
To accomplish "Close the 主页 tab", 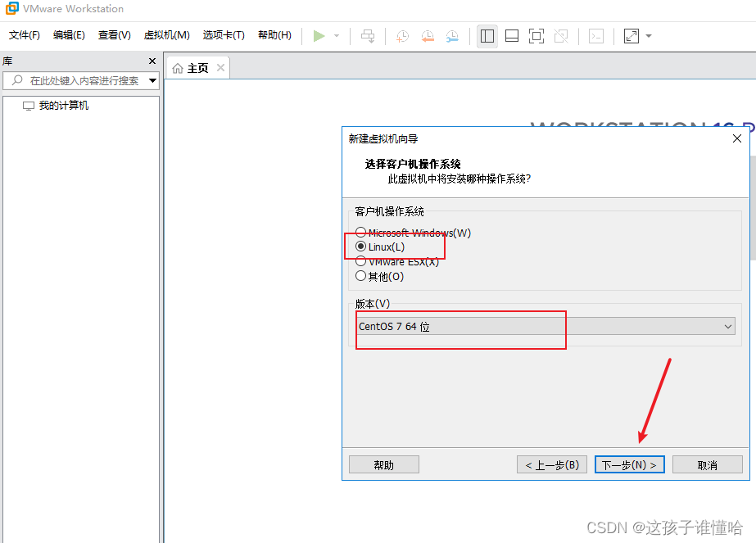I will point(220,68).
